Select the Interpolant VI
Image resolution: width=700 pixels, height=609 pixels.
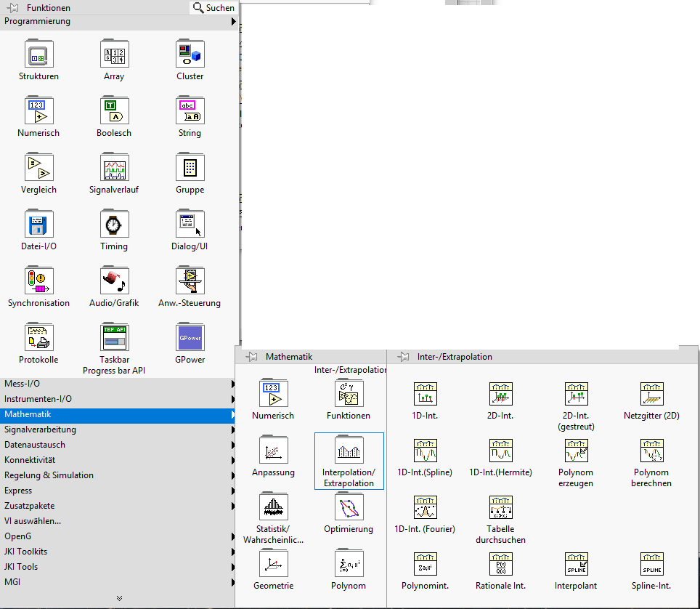tap(576, 564)
